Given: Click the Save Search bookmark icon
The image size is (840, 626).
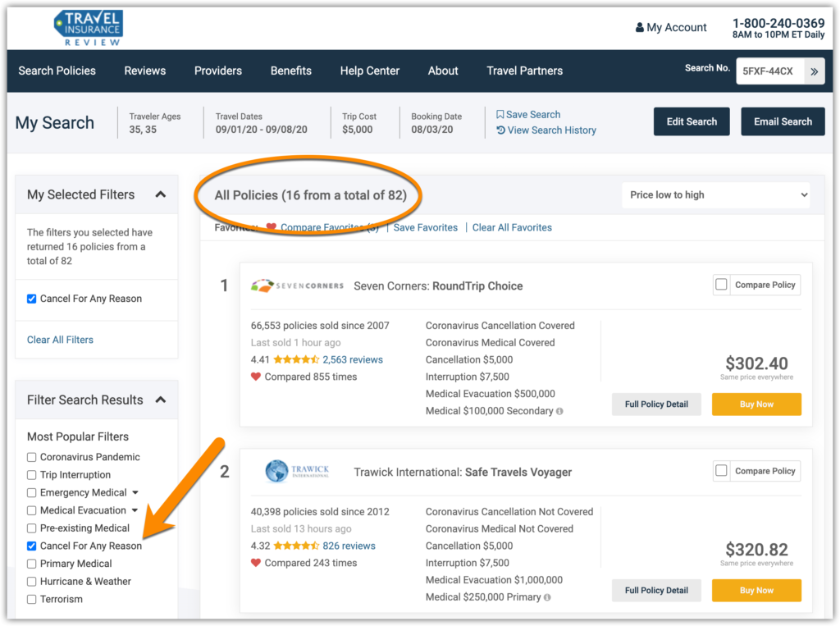Looking at the screenshot, I should pyautogui.click(x=500, y=114).
